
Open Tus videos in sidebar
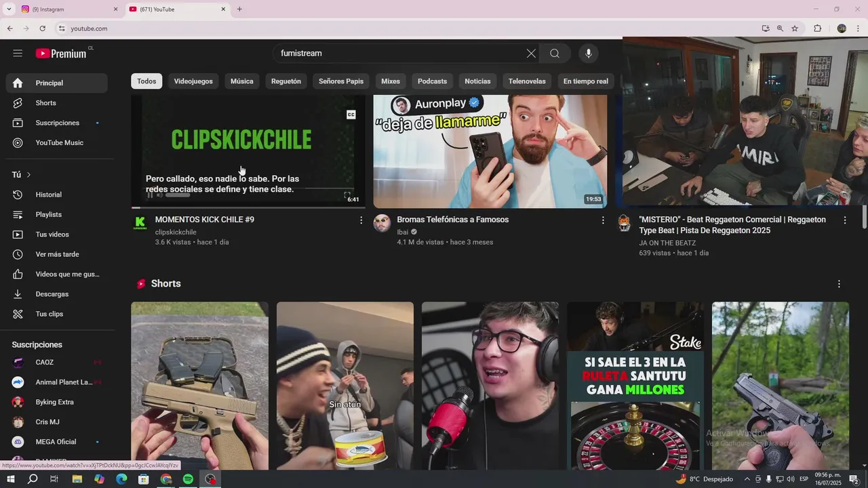point(57,235)
